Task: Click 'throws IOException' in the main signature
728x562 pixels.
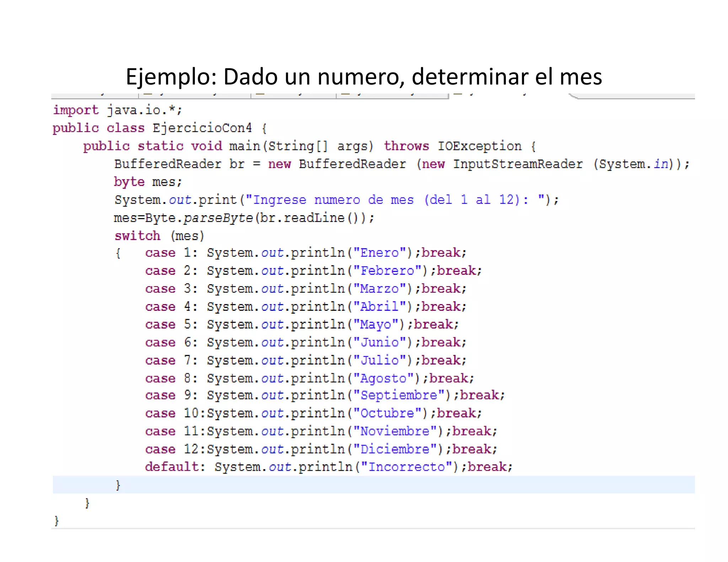Action: [453, 146]
